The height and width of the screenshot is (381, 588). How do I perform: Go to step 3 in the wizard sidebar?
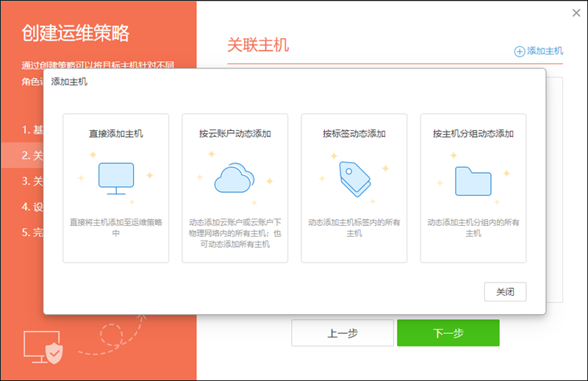coord(32,181)
